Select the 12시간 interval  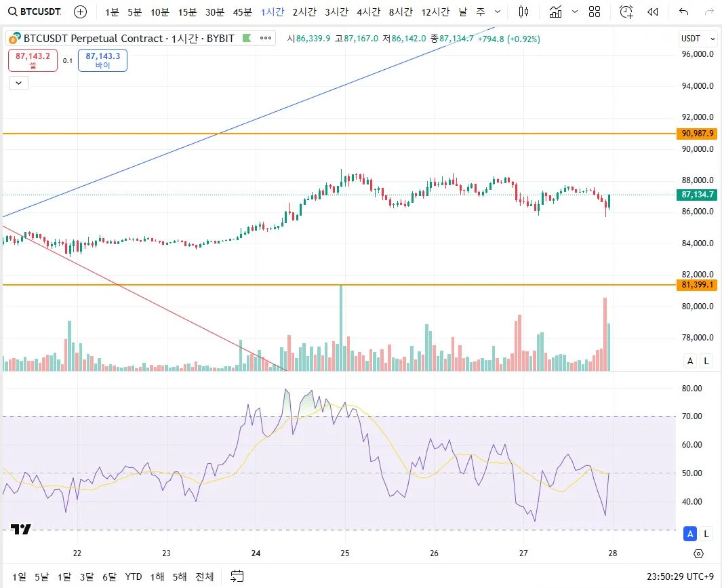(x=435, y=12)
